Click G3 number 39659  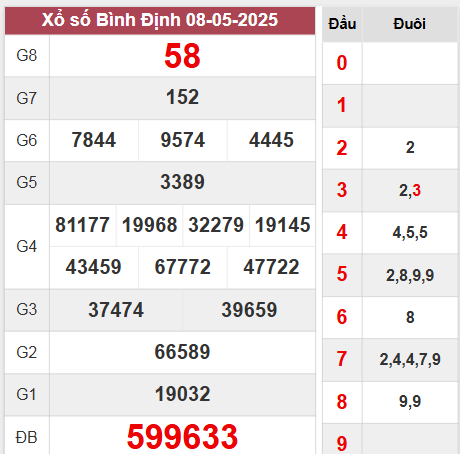[249, 310]
